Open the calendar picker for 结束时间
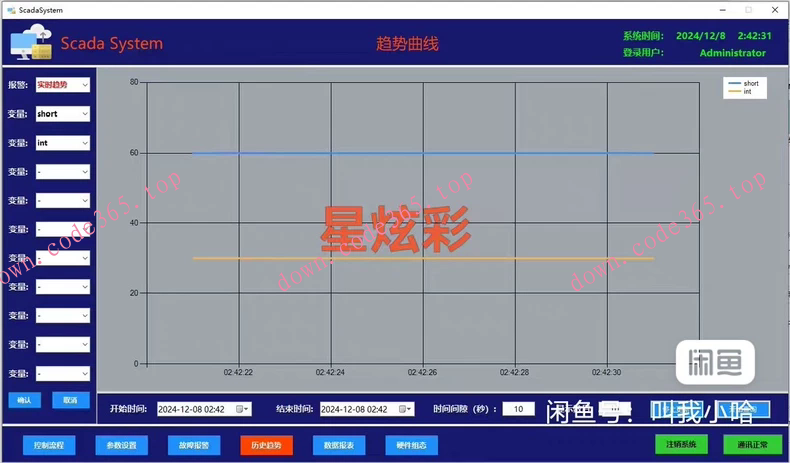This screenshot has width=790, height=463. (406, 409)
